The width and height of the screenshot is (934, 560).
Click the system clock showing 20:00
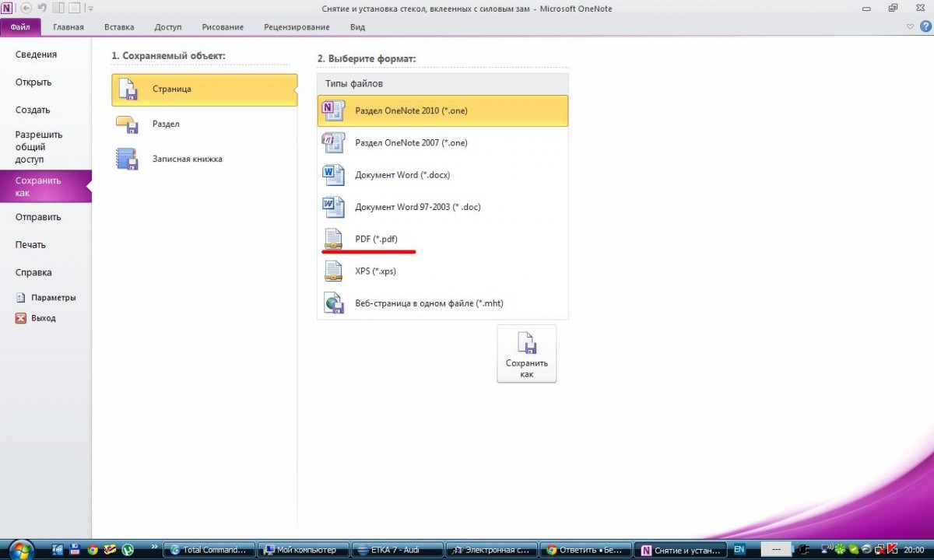tap(915, 549)
